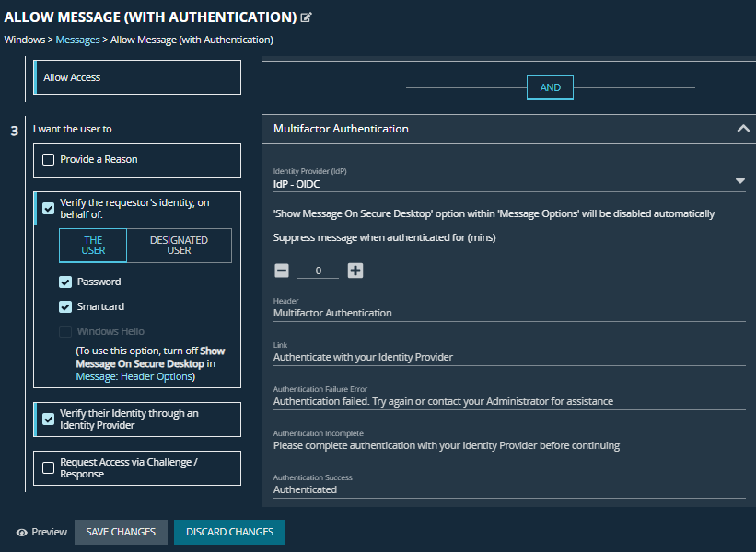Screen dimensions: 756x552
Task: Enable Request Access via Challenge / Response
Action: point(47,467)
